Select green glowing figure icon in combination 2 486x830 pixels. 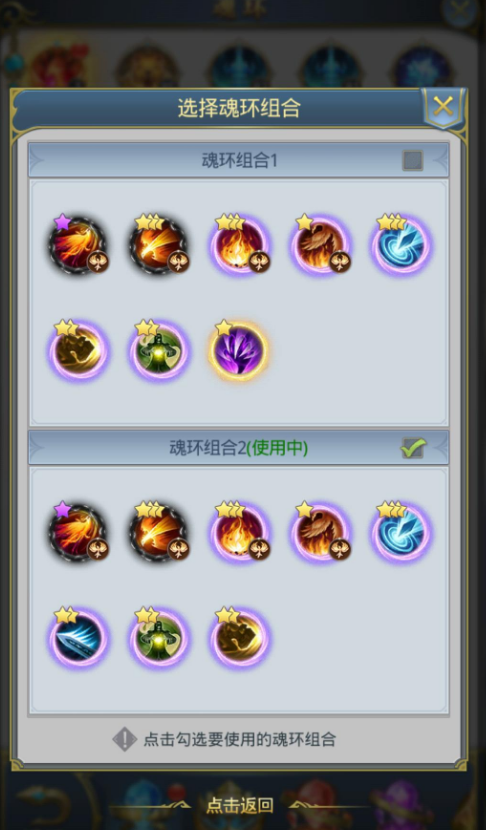159,638
